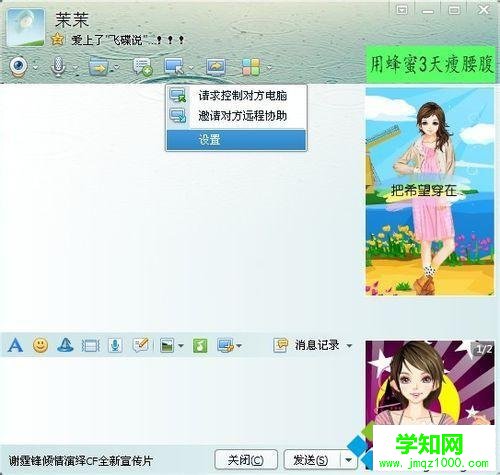This screenshot has height=475, width=500.
Task: Choose 设置 in the dropdown menu
Action: pyautogui.click(x=236, y=139)
